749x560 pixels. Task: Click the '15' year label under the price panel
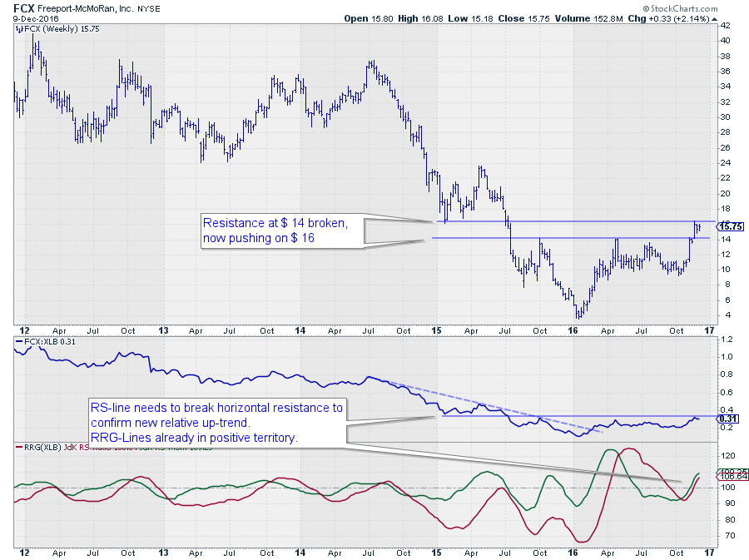coord(436,330)
